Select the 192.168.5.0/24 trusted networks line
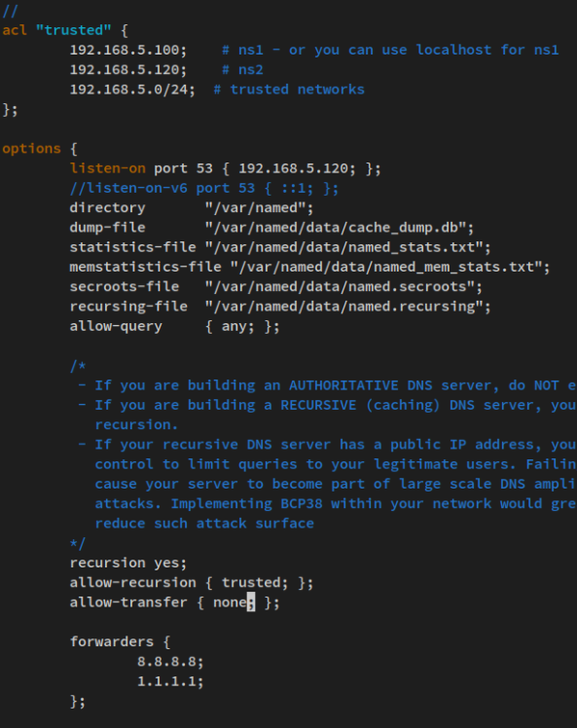 tap(217, 90)
